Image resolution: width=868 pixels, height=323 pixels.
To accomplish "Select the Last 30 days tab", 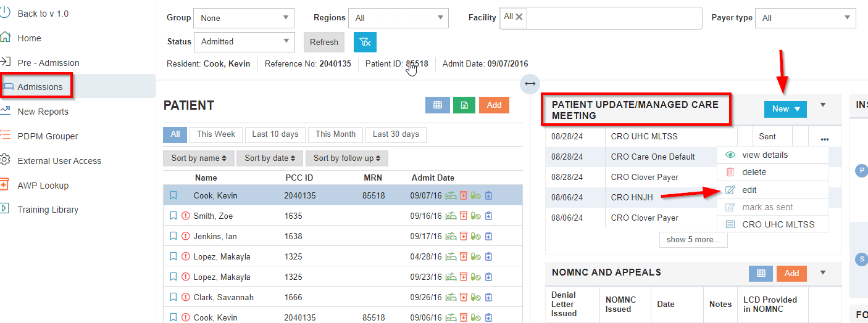I will point(396,134).
